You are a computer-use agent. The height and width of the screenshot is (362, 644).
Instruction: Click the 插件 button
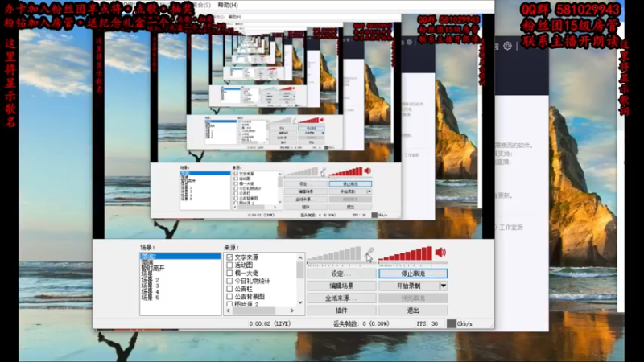tap(341, 311)
